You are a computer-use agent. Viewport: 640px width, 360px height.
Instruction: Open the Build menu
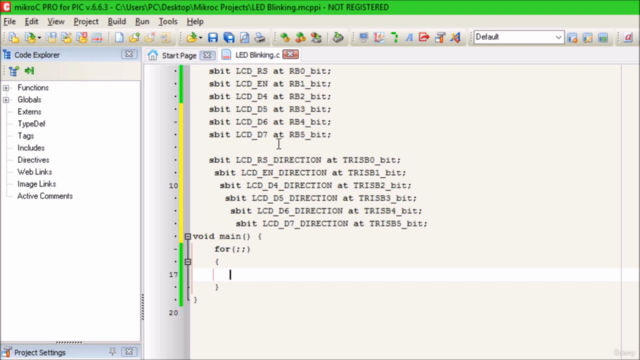[x=117, y=22]
